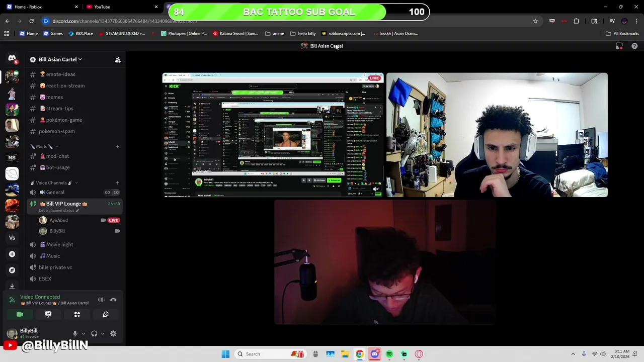Join the ESEX voice channel

74,279
